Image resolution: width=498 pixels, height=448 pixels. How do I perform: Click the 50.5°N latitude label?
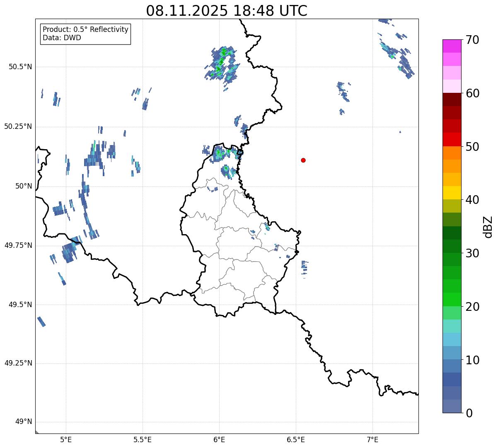(20, 67)
